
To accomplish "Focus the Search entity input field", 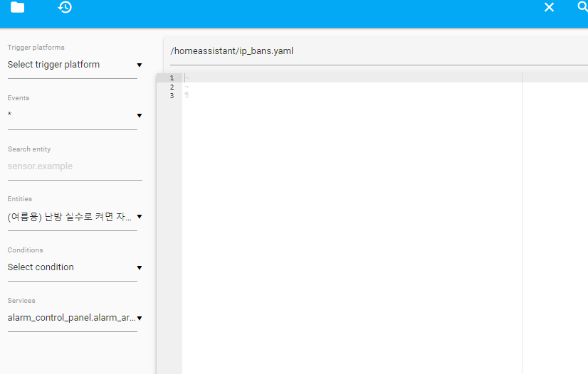I will coord(75,166).
